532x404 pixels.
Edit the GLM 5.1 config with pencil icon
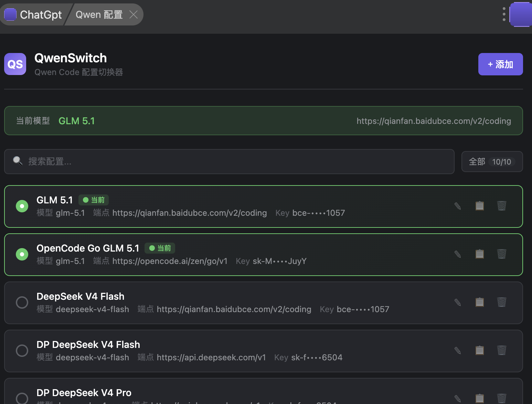[458, 206]
